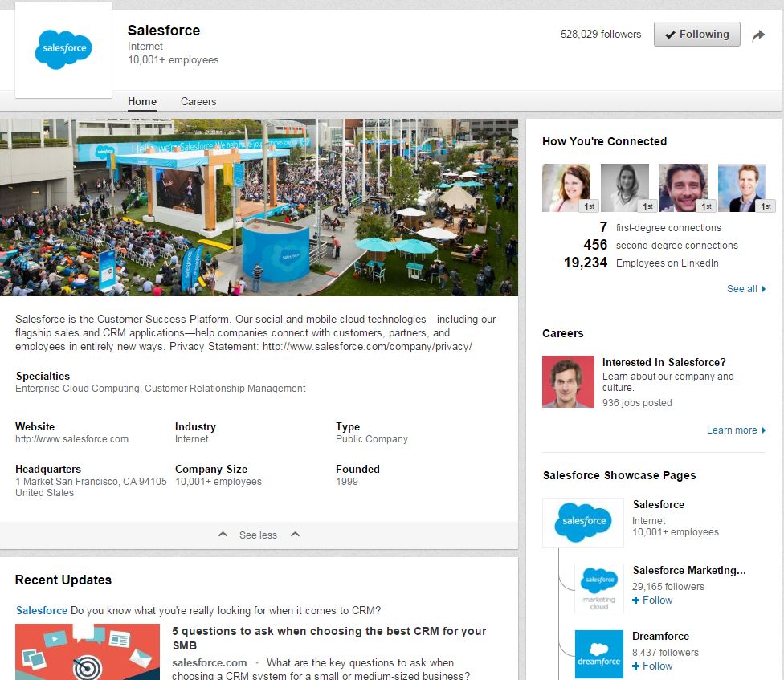Click Public Company type value
Viewport: 784px width, 680px height.
pos(371,438)
